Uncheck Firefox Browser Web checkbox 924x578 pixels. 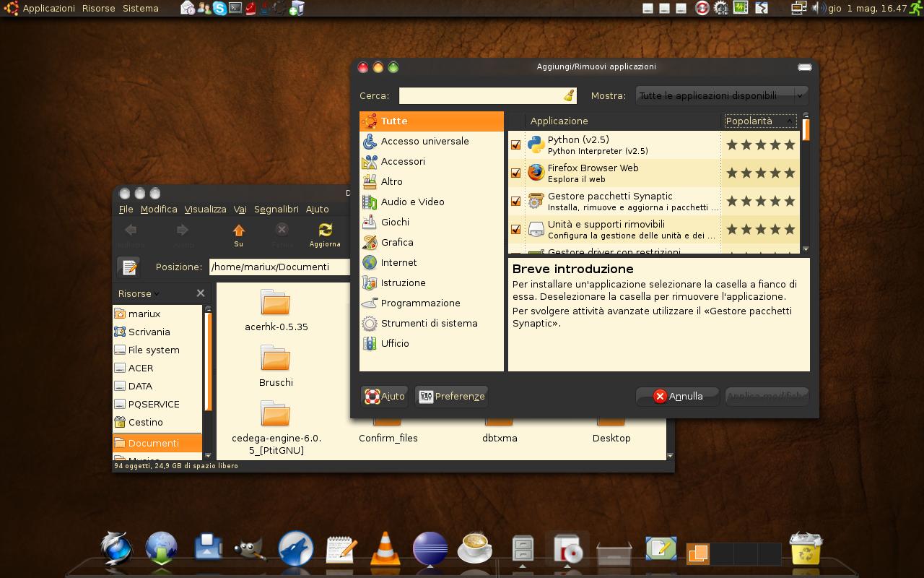click(x=515, y=173)
